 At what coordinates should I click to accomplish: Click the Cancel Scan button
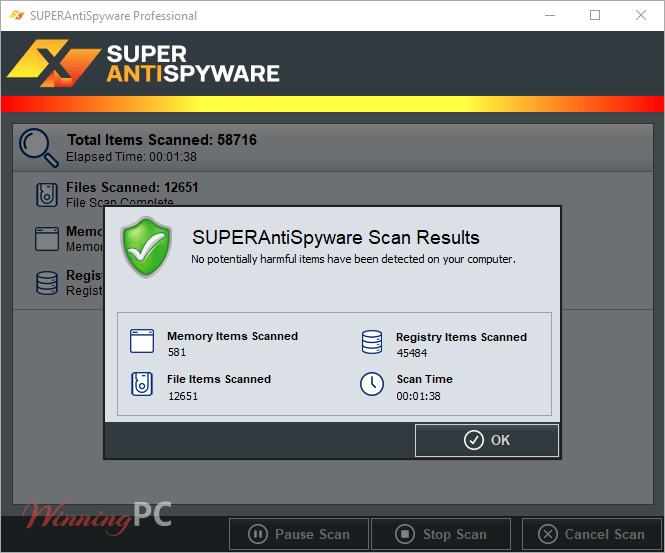click(x=592, y=534)
